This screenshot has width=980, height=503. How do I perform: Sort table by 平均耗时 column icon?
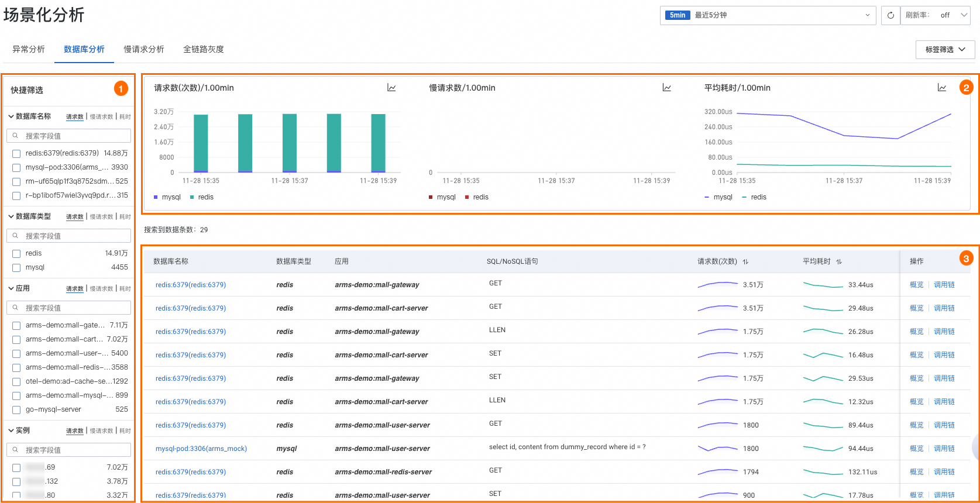tap(839, 262)
